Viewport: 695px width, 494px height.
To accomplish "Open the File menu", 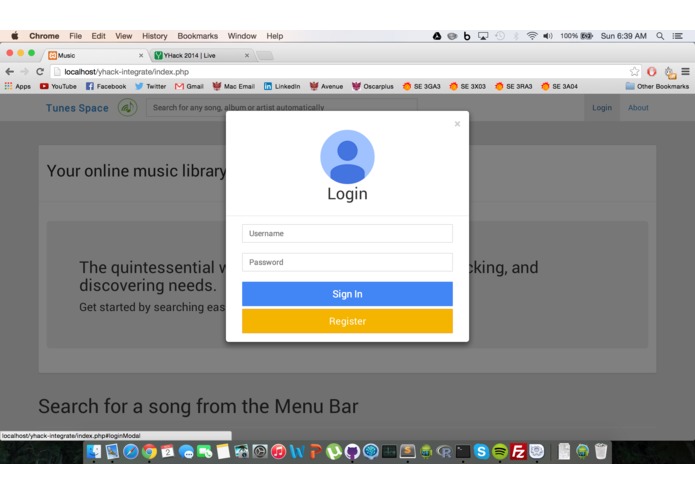I will tap(75, 36).
